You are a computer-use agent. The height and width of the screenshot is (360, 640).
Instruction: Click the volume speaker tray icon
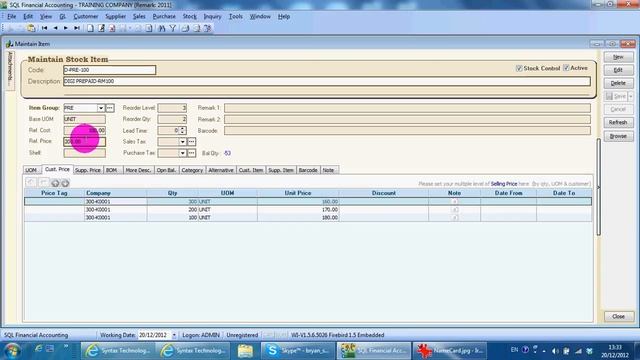click(x=555, y=351)
